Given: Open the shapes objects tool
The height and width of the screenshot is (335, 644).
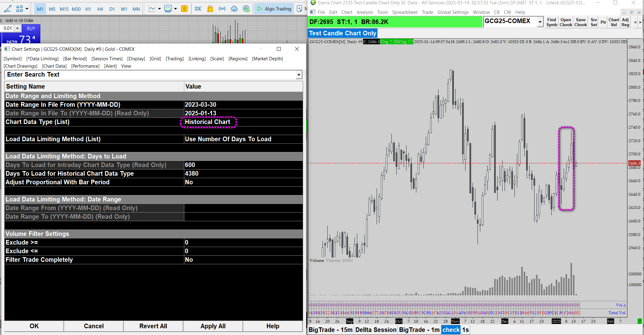Looking at the screenshot, I should (x=19, y=9).
